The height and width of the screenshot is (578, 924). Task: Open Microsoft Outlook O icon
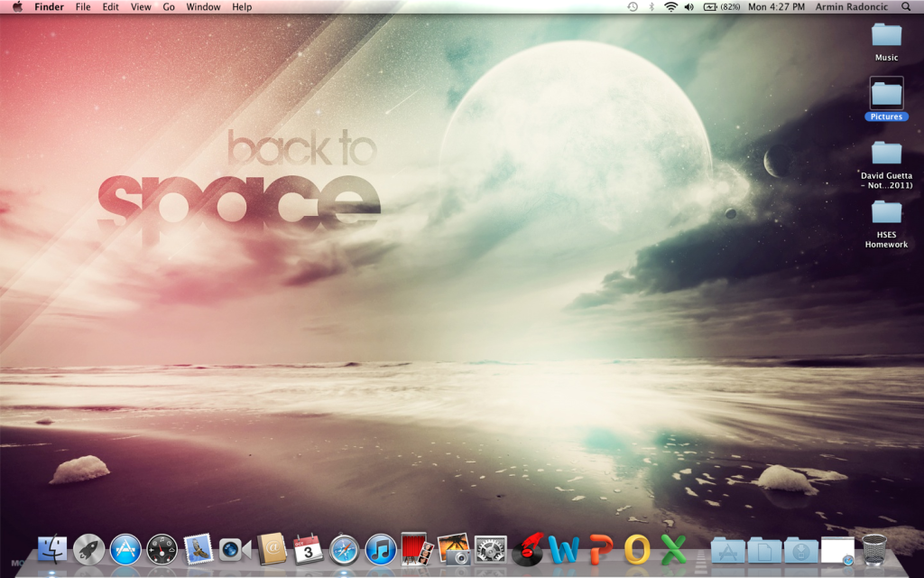(637, 550)
